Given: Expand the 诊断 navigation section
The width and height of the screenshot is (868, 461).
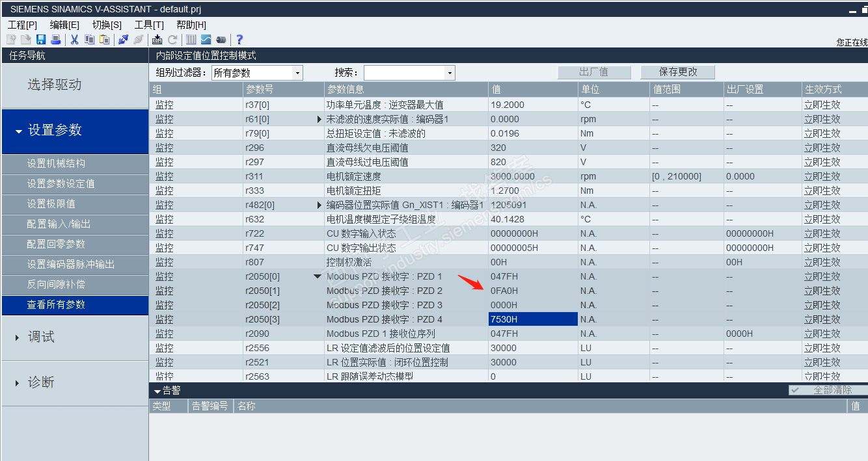Looking at the screenshot, I should [x=74, y=382].
